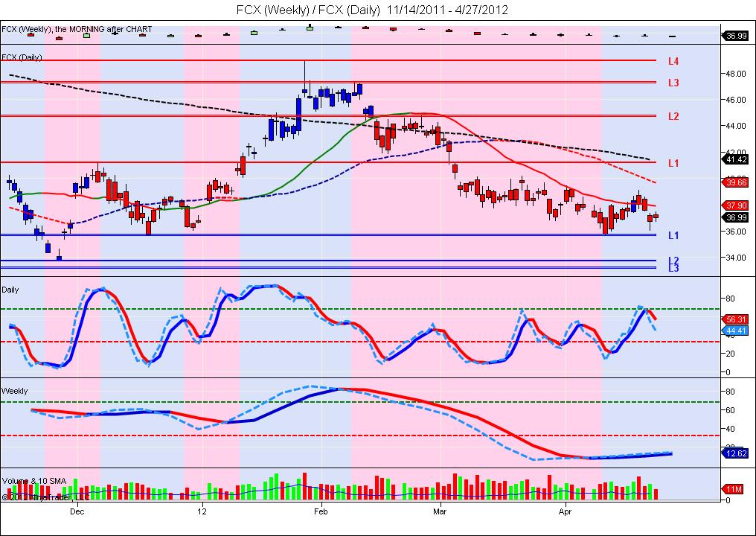The width and height of the screenshot is (756, 536).
Task: Select the red L2 resistance level label
Action: 673,116
